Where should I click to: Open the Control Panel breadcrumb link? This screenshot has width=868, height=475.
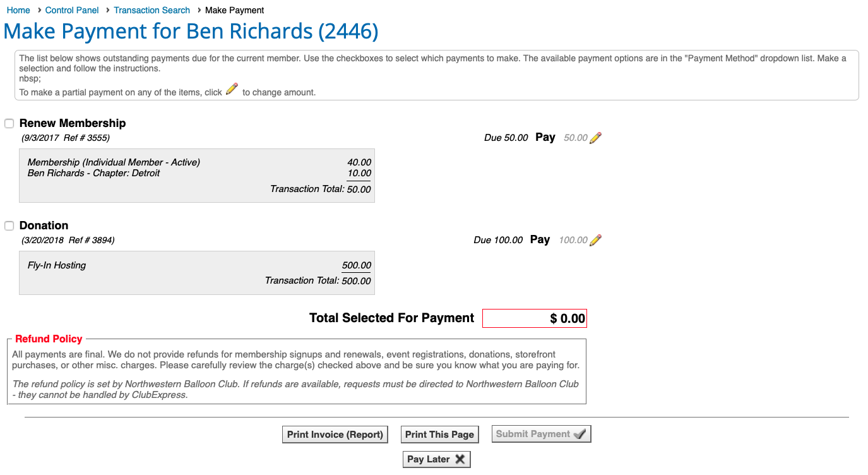(x=71, y=10)
